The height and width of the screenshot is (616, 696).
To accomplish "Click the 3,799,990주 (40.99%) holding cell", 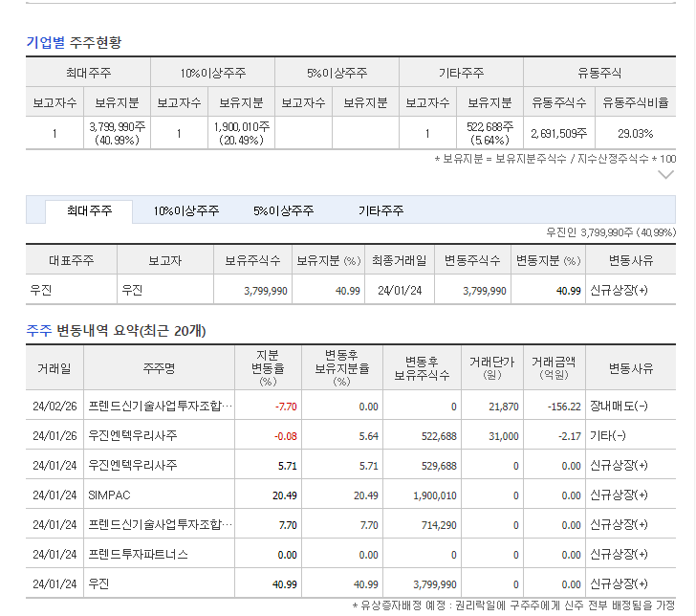I will click(x=118, y=133).
